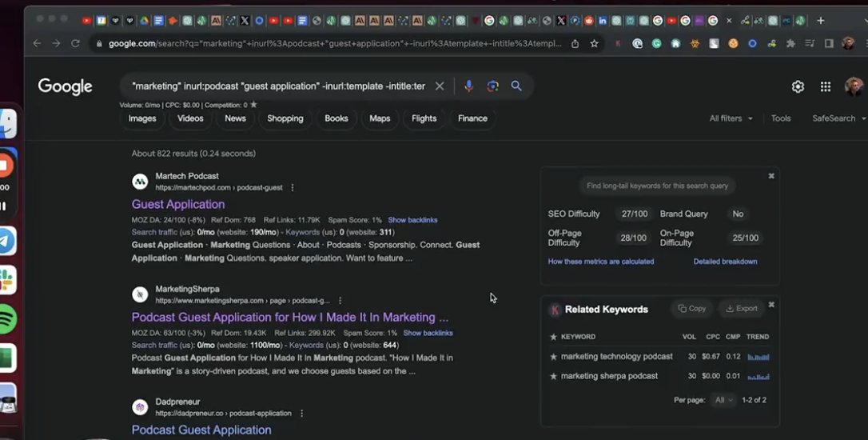Open How these metrics are calculated
Image resolution: width=868 pixels, height=440 pixels.
[600, 262]
